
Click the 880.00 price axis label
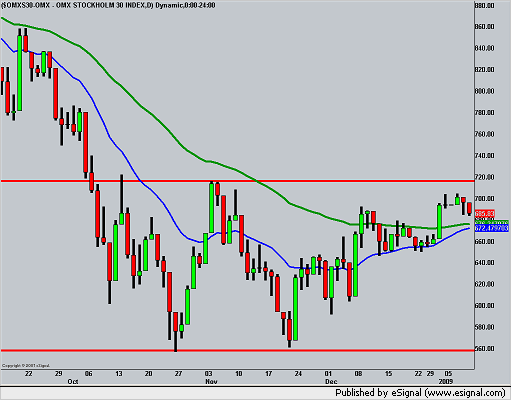(485, 5)
